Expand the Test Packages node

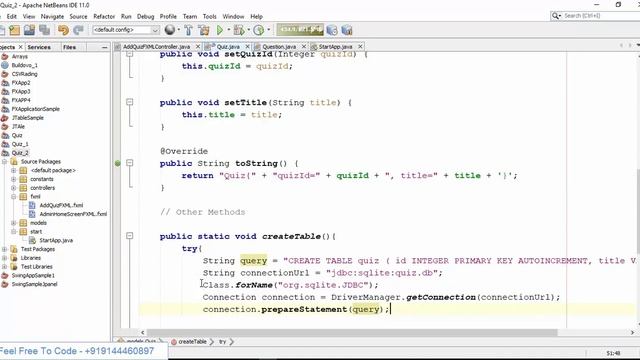[4, 249]
